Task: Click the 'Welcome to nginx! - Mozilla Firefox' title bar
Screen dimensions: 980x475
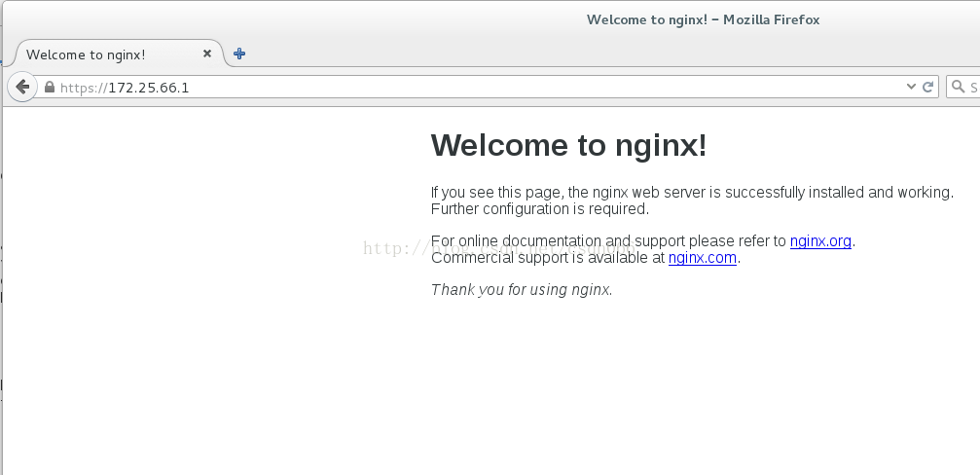Action: point(703,19)
